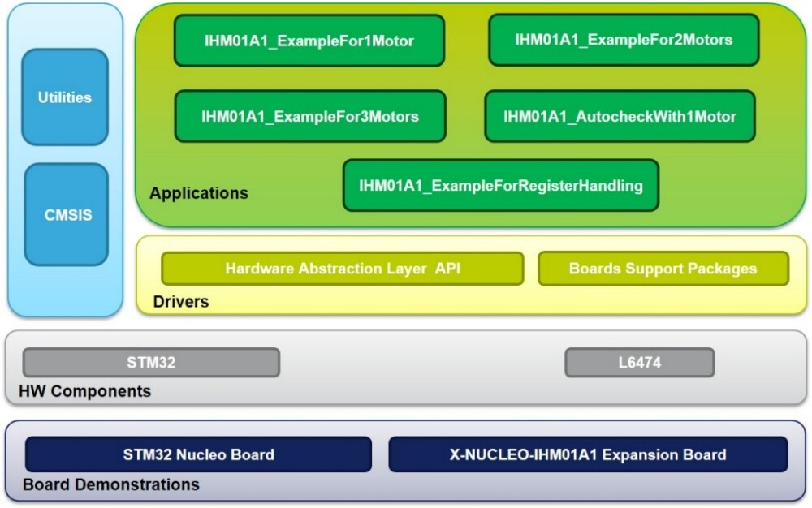Select the CMSIS block

(x=67, y=215)
